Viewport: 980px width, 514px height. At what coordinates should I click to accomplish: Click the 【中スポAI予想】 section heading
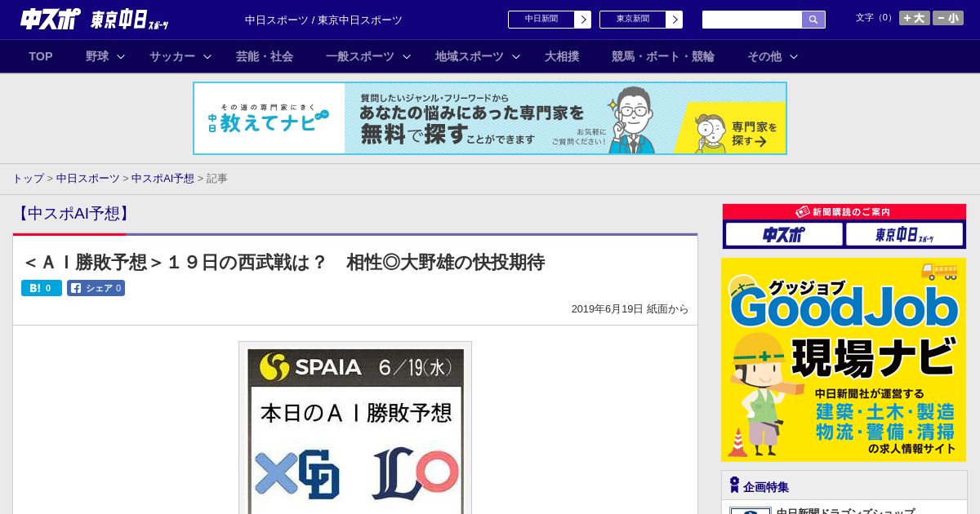tap(73, 214)
